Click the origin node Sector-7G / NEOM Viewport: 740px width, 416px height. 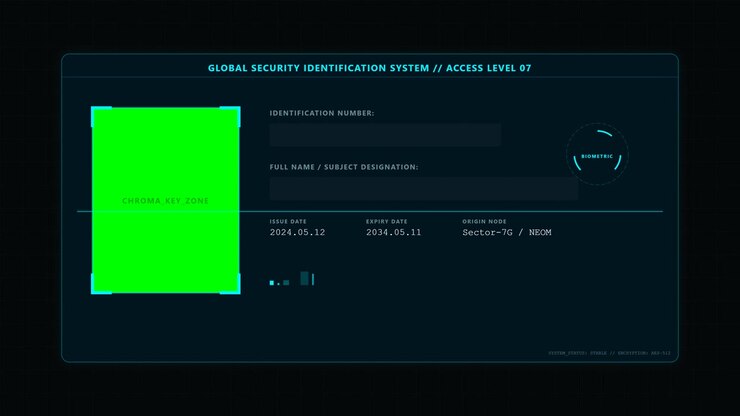tap(507, 232)
